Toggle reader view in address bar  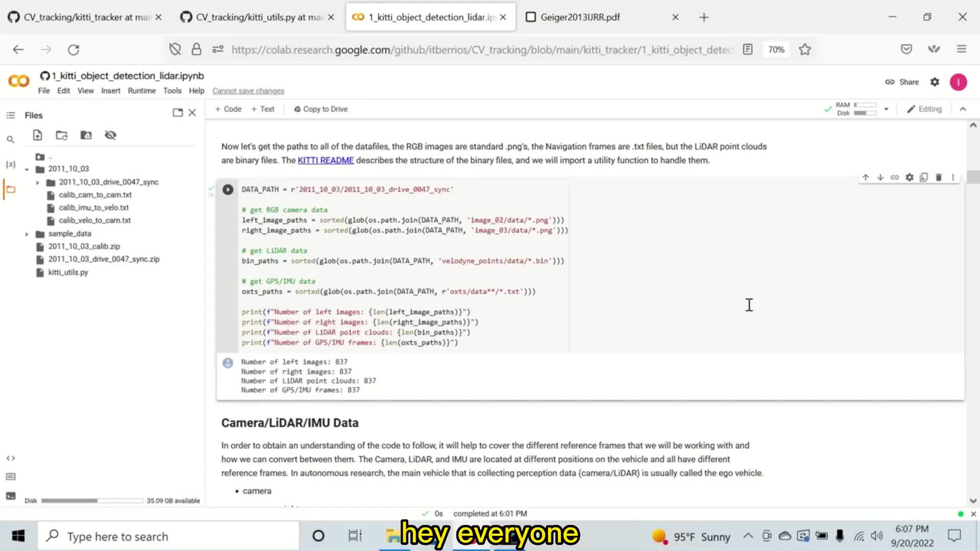coord(748,49)
